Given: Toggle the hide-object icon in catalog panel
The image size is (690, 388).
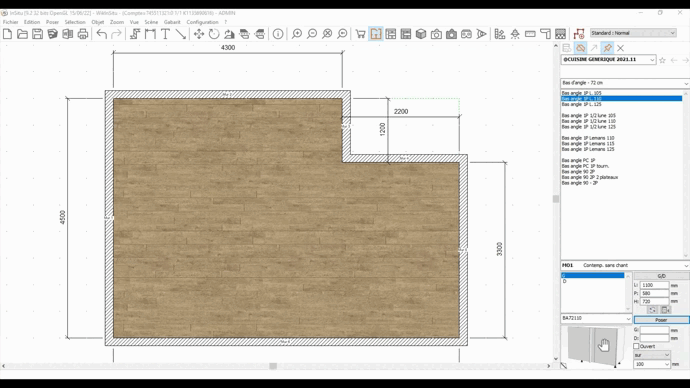Looking at the screenshot, I should click(x=580, y=48).
